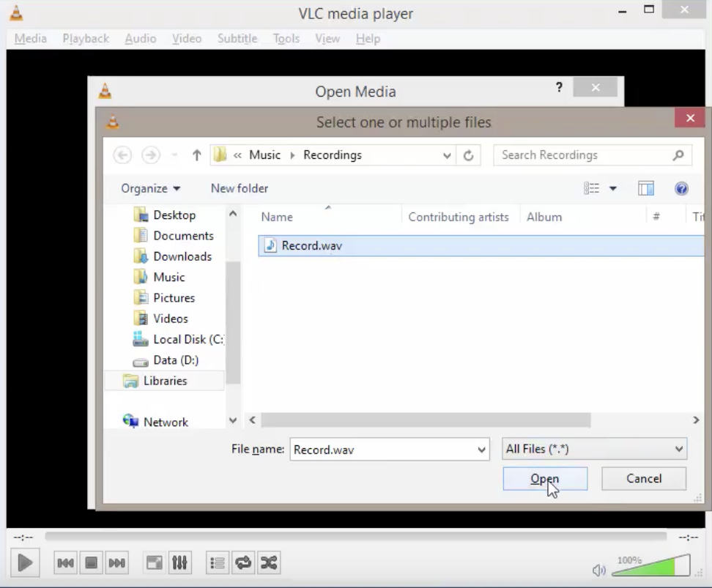
Task: Click New folder button
Action: point(240,188)
